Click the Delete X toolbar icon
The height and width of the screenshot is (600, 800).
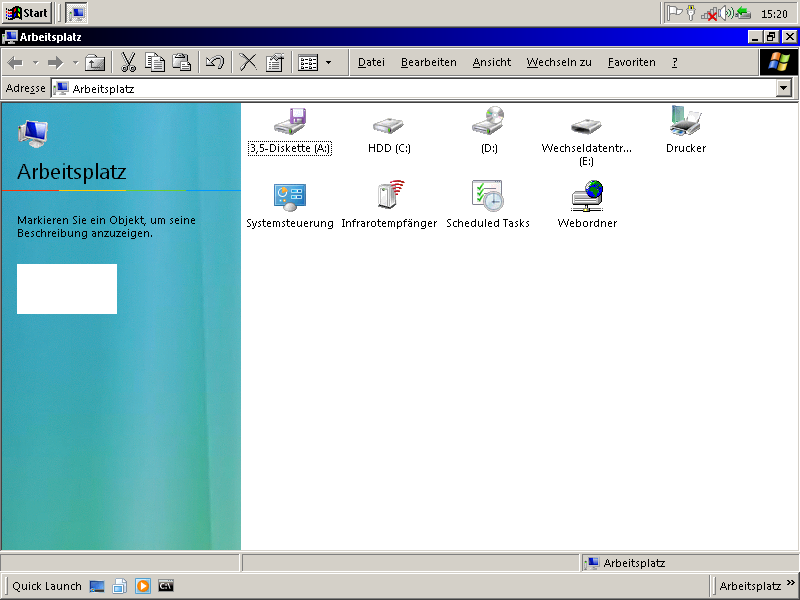248,62
